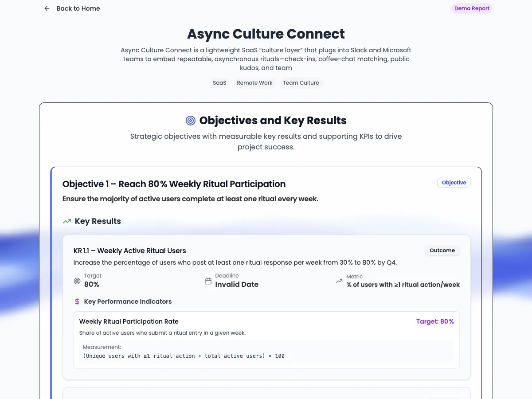Image resolution: width=532 pixels, height=399 pixels.
Task: Click the subtitle about strategic objectives
Action: (x=266, y=142)
